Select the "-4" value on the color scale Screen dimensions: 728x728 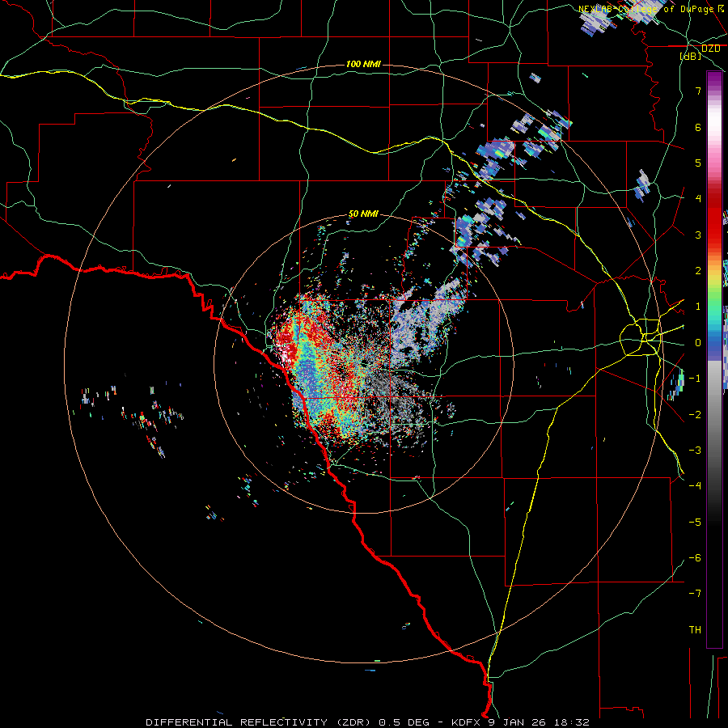click(x=695, y=485)
